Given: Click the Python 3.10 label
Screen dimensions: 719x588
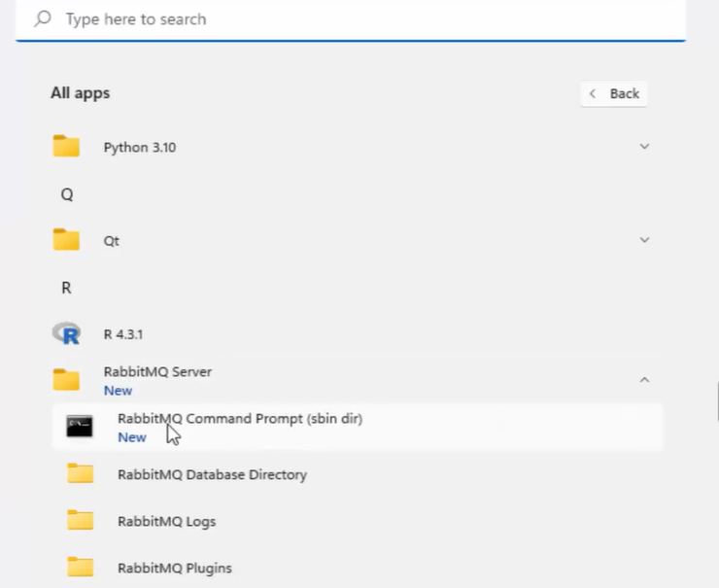Looking at the screenshot, I should 140,147.
